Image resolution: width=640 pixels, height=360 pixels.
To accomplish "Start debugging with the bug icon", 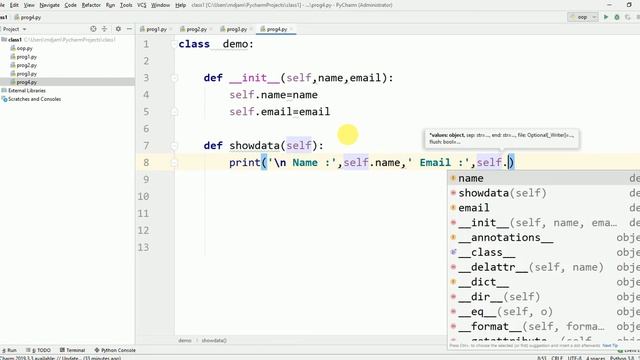I will pyautogui.click(x=617, y=17).
